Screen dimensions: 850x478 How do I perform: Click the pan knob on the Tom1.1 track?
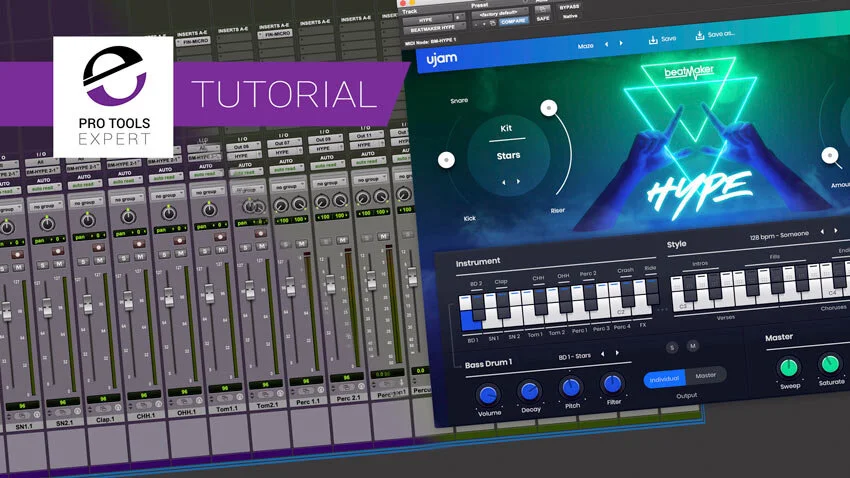point(209,210)
